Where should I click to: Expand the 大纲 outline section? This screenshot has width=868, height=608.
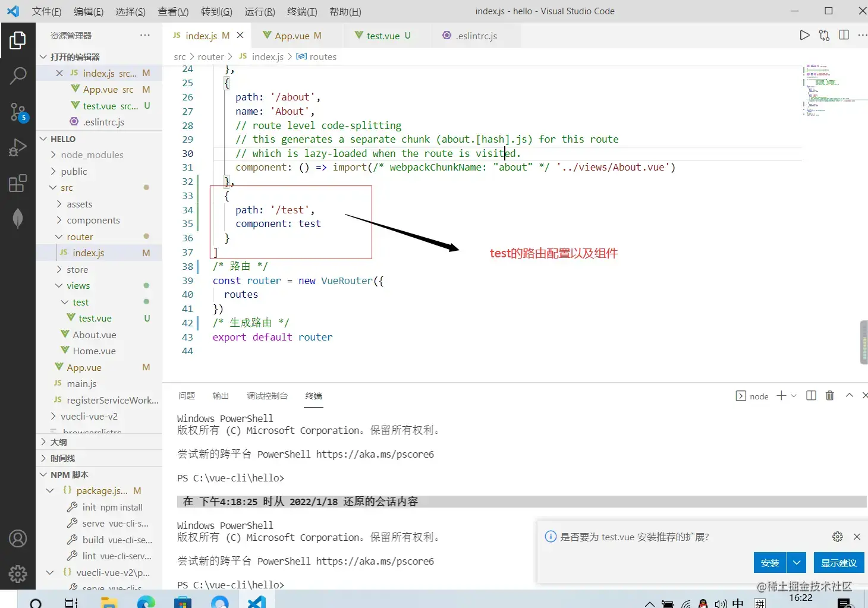pyautogui.click(x=99, y=442)
